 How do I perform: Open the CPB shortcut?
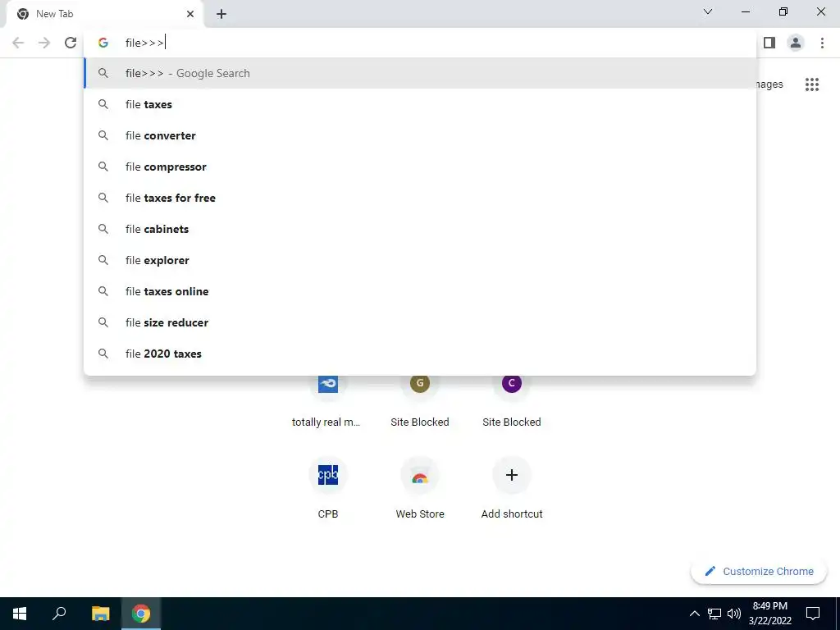coord(328,487)
